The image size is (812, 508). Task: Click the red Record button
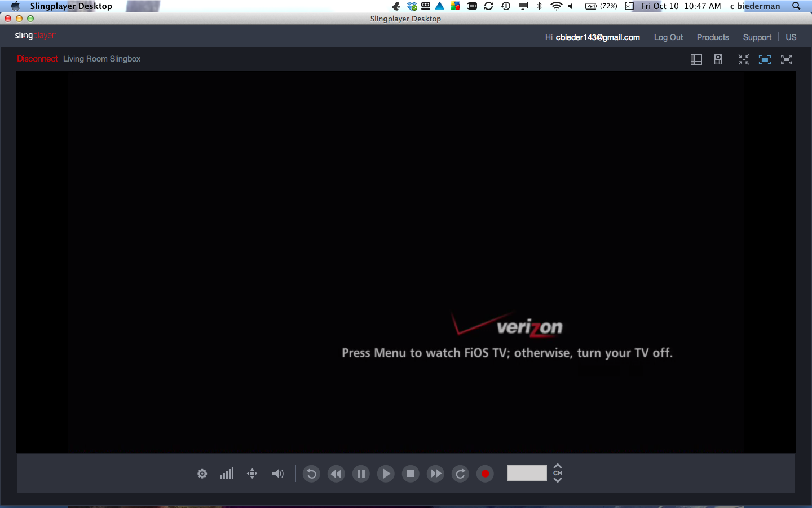pyautogui.click(x=485, y=474)
